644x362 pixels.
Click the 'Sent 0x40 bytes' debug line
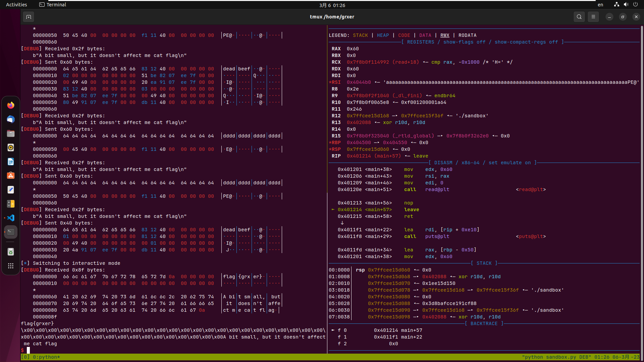pyautogui.click(x=57, y=223)
